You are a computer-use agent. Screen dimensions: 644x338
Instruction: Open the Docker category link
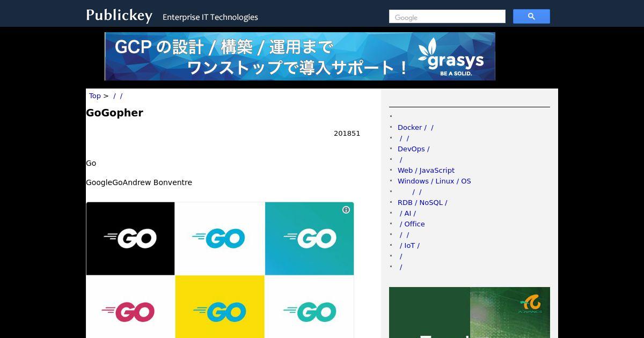point(415,127)
